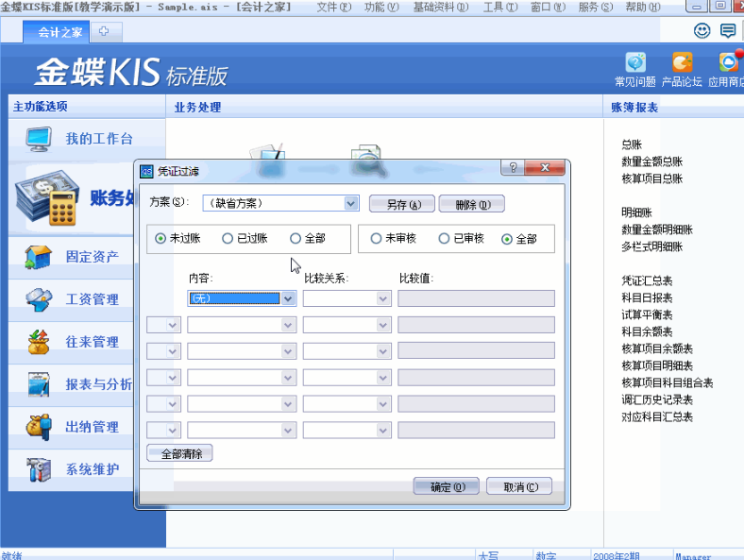Open 系统维护 maintenance icon

(x=39, y=469)
